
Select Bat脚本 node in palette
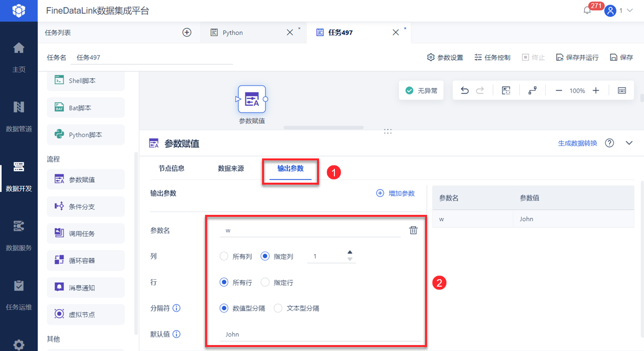click(86, 107)
